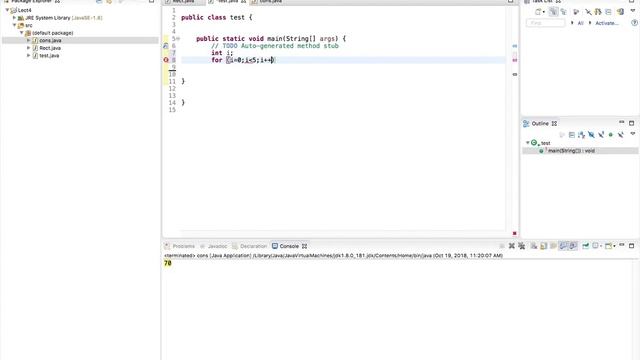
Task: Select test class node in Outline
Action: point(545,143)
